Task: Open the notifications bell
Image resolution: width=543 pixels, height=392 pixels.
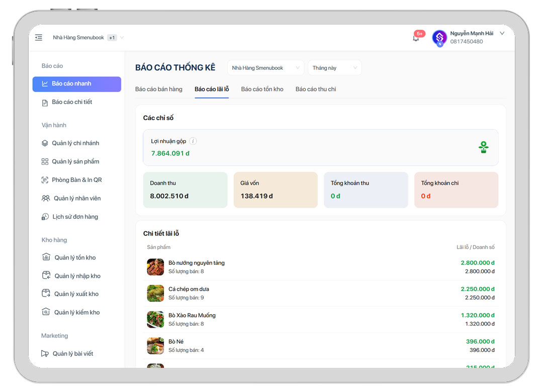Action: pyautogui.click(x=416, y=38)
